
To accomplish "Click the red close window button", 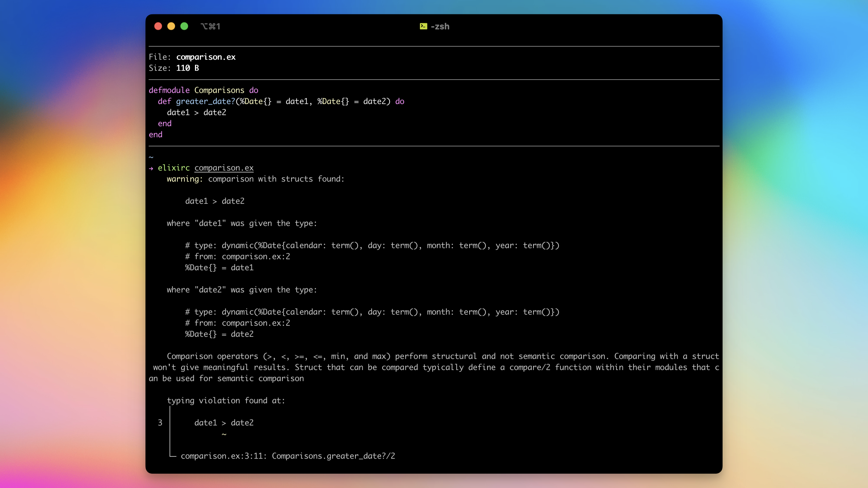I will [x=158, y=26].
